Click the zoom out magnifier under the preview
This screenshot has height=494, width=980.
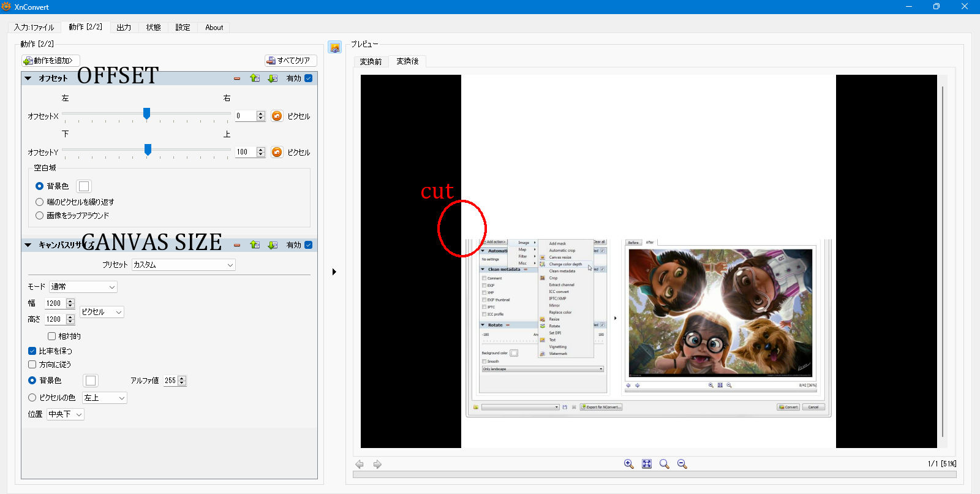[682, 464]
